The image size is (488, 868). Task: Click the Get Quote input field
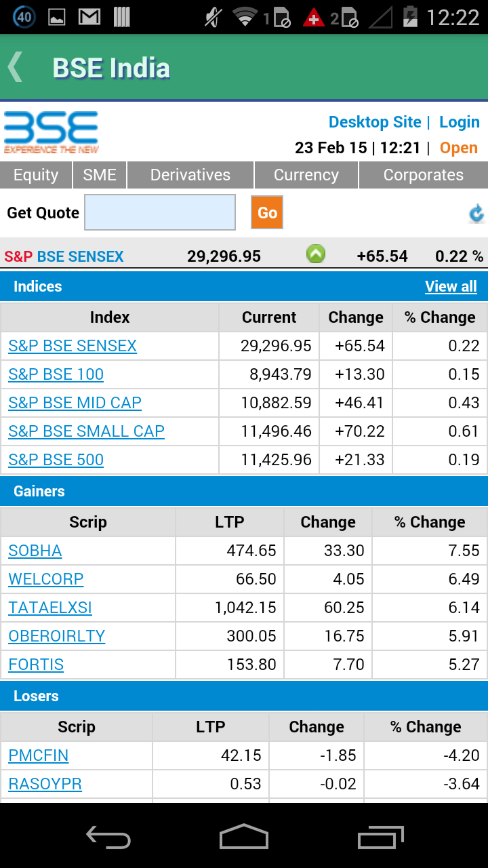pyautogui.click(x=160, y=212)
